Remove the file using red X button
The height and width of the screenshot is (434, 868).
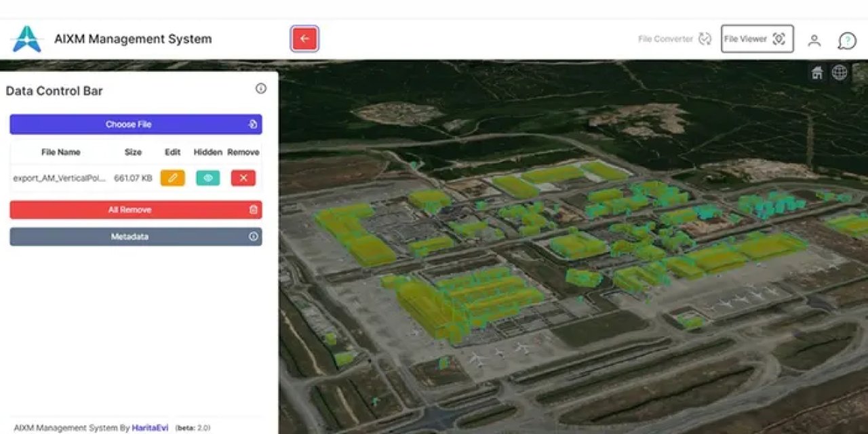point(243,178)
